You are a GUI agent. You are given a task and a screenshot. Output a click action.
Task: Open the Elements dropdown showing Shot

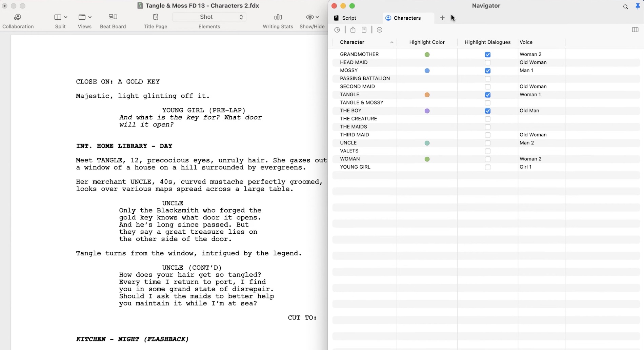tap(209, 17)
